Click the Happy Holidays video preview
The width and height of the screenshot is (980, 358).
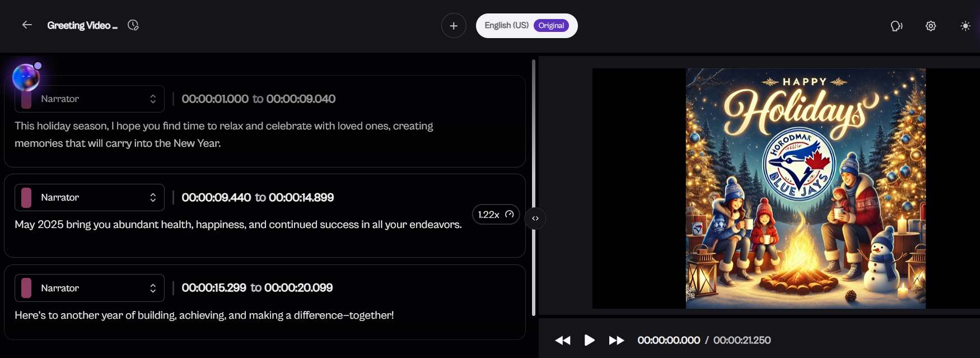coord(805,188)
